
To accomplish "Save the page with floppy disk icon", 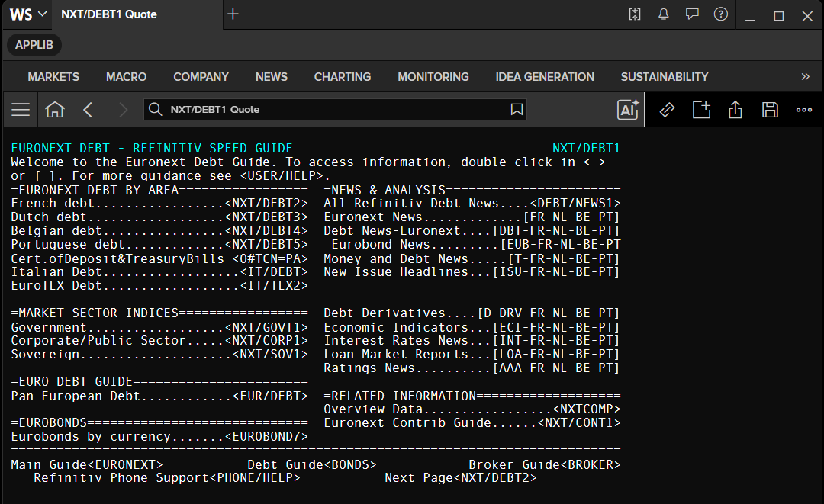I will (x=770, y=110).
